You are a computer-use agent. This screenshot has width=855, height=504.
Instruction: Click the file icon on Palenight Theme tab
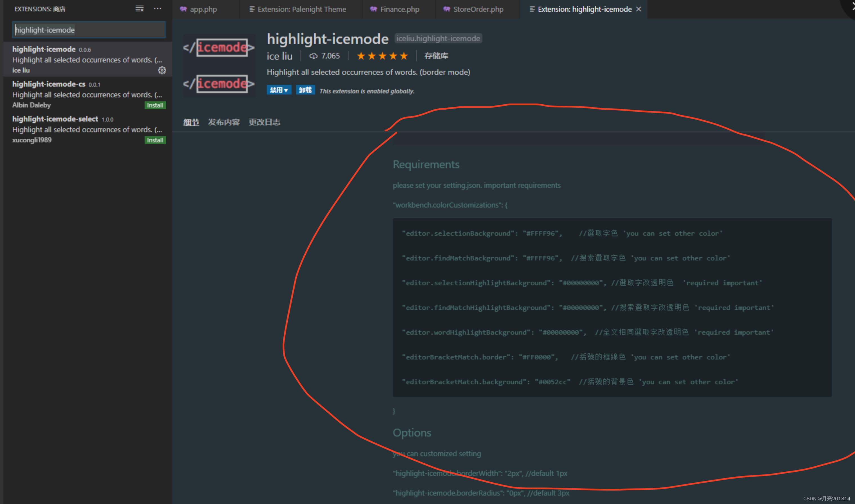252,9
